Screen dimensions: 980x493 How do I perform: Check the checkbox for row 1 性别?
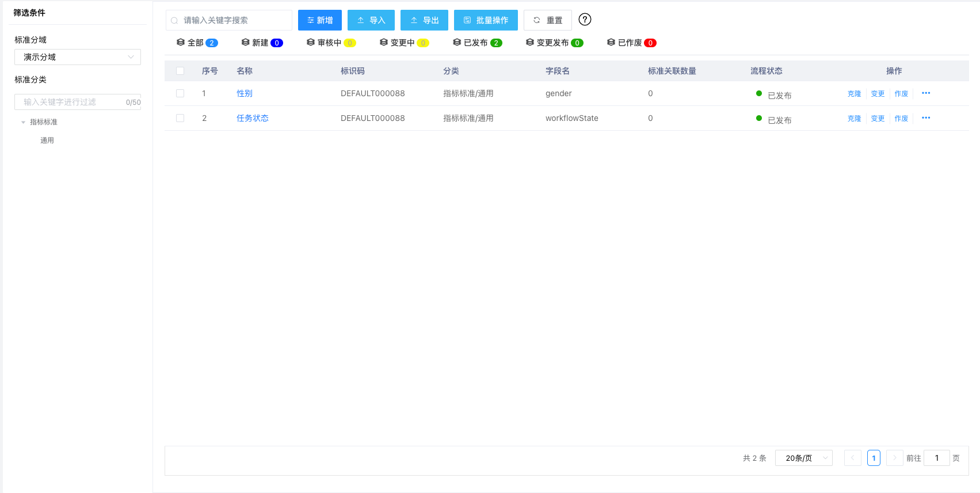(x=180, y=93)
